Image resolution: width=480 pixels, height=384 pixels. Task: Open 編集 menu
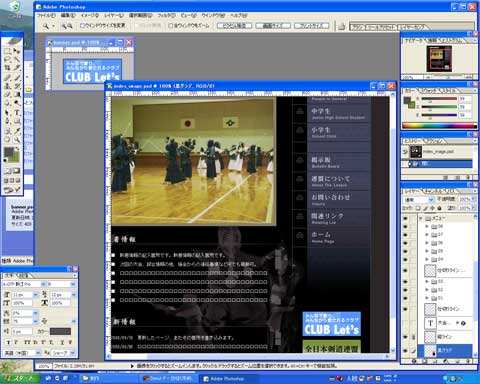(x=68, y=15)
